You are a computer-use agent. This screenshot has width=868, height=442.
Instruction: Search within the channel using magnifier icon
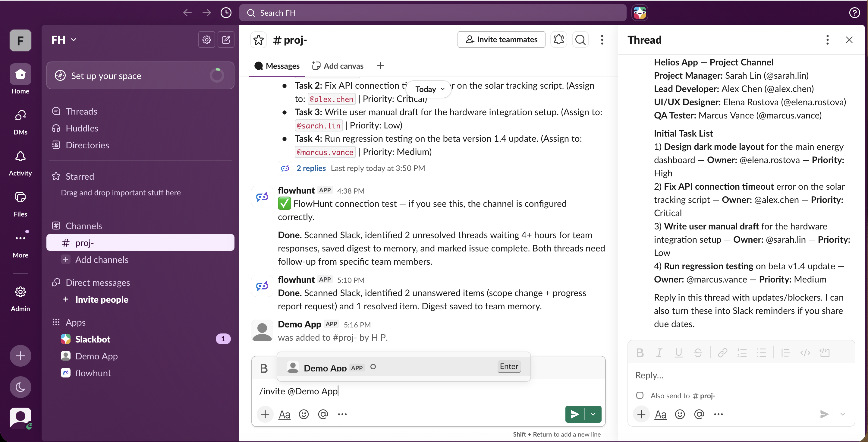[x=580, y=40]
